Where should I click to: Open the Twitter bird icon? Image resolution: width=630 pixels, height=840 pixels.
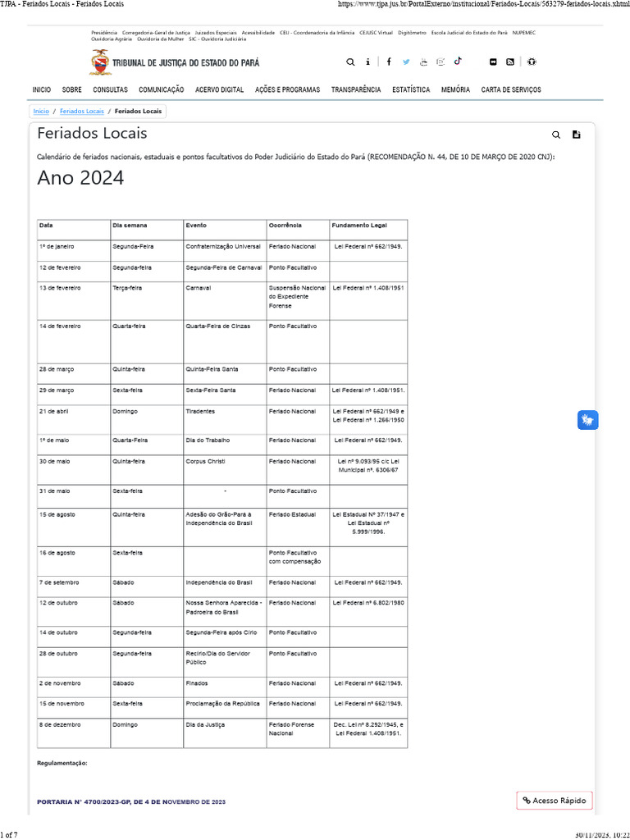pos(406,62)
